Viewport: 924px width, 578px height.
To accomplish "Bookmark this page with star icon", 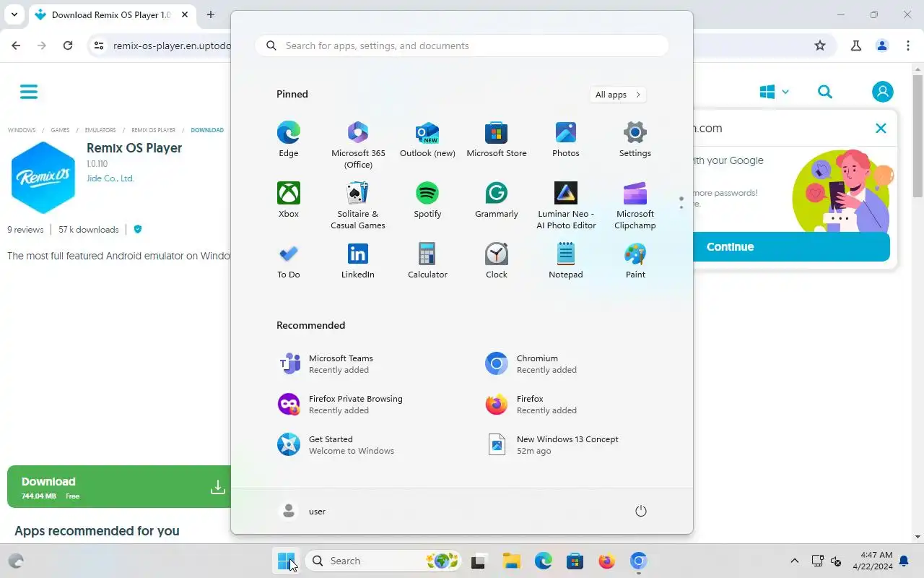I will (820, 46).
